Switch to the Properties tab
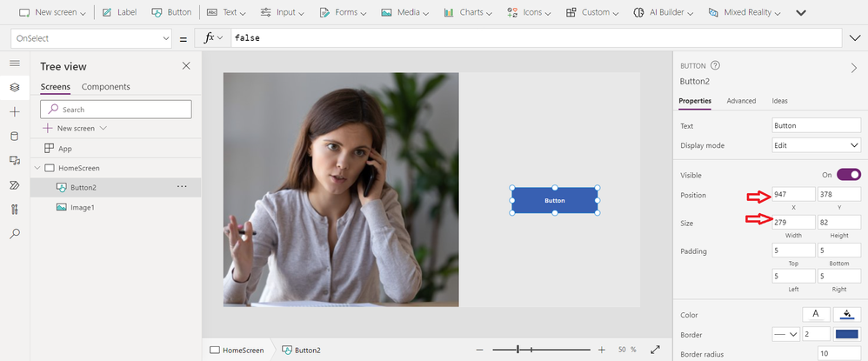This screenshot has height=361, width=868. (695, 101)
